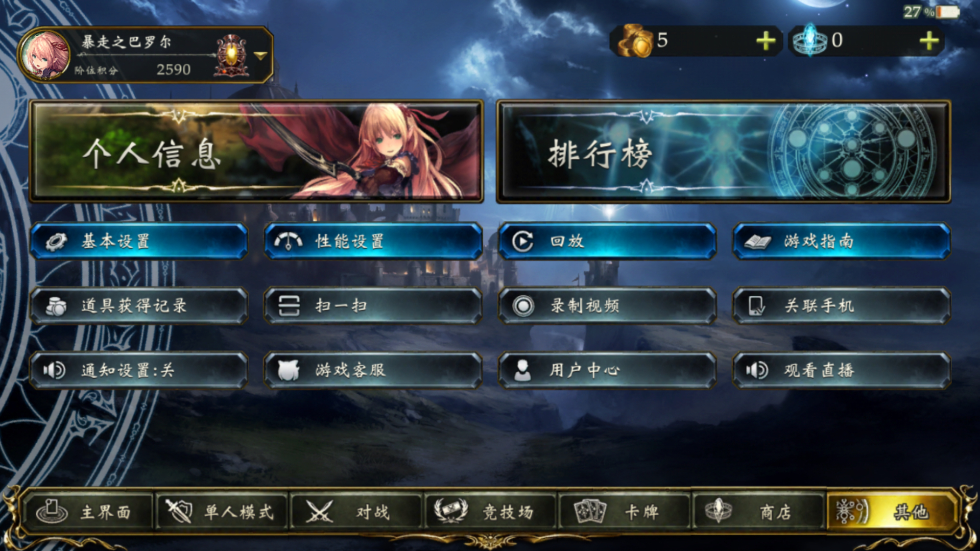980x551 pixels.
Task: Open 游戏指南 book guide
Action: 841,241
